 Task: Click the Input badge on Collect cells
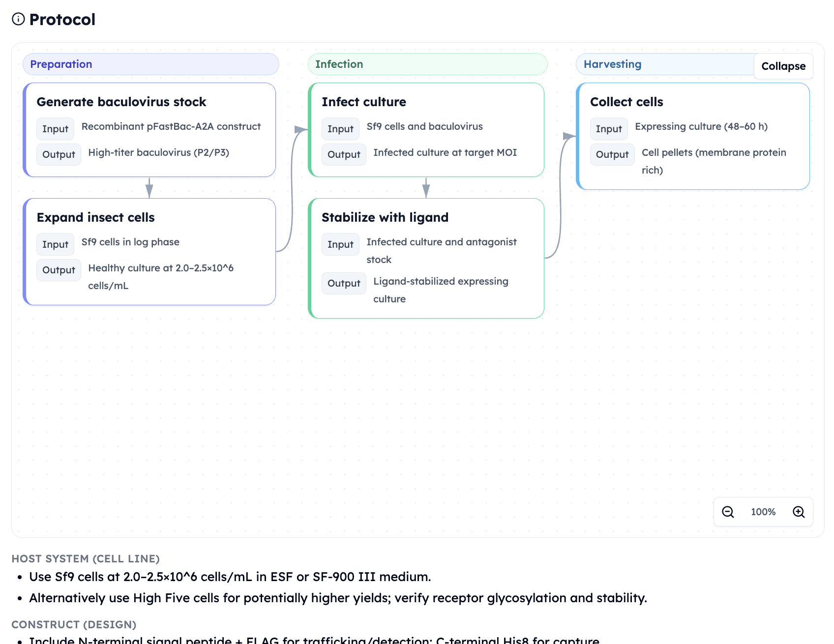[x=609, y=129]
